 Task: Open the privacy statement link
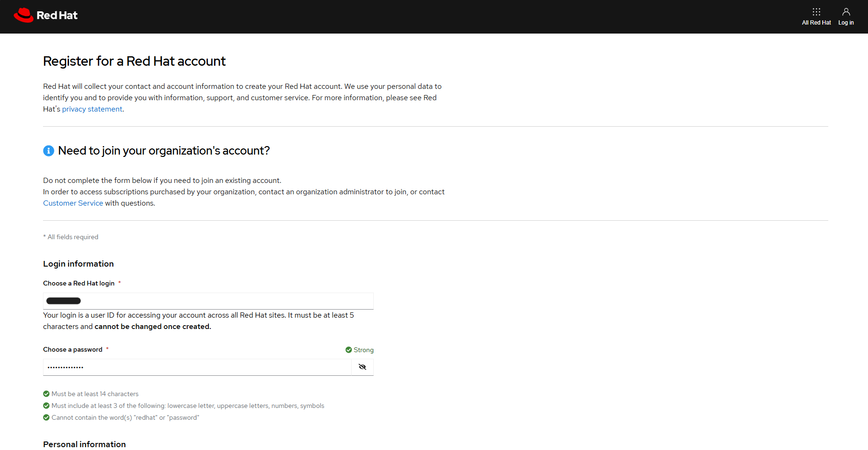tap(92, 109)
